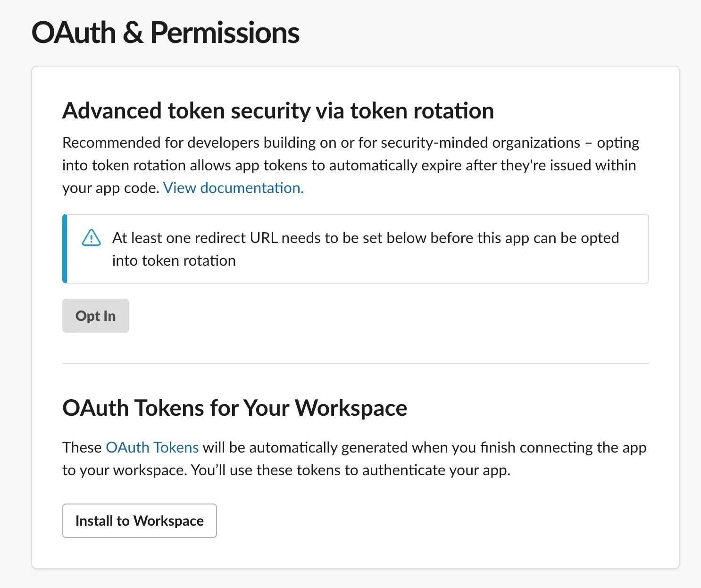Click the warning triangle icon in alert
This screenshot has height=588, width=701.
click(92, 238)
